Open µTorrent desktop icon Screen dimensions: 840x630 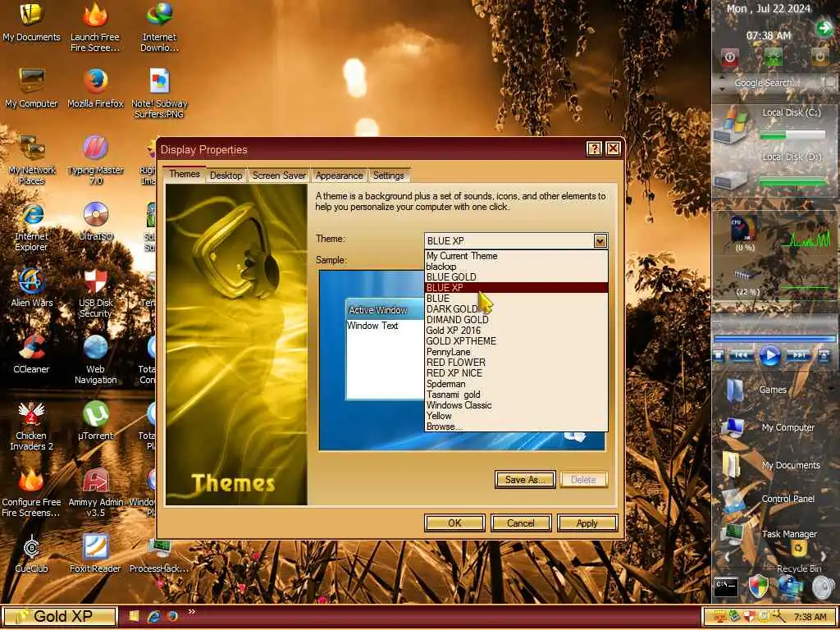[95, 421]
